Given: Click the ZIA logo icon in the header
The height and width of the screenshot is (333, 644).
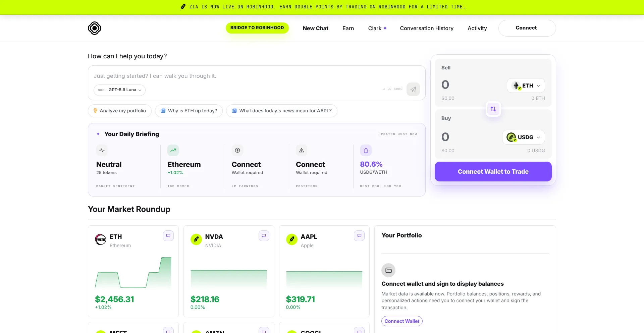Looking at the screenshot, I should tap(95, 28).
